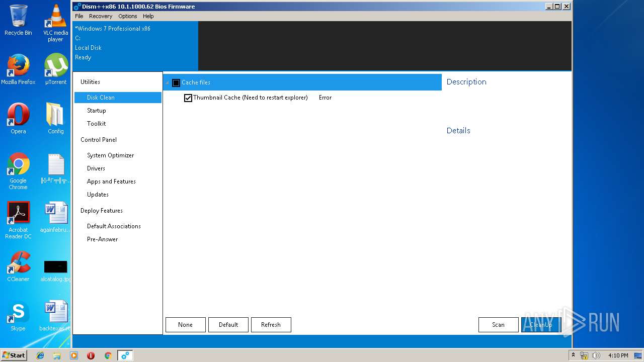Click the None button

click(186, 325)
